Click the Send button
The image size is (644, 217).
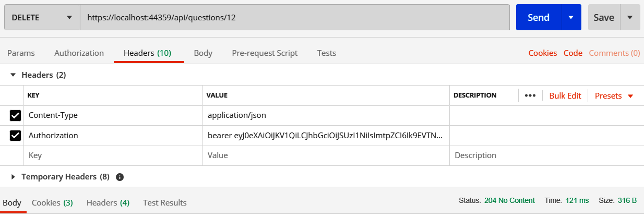point(538,17)
